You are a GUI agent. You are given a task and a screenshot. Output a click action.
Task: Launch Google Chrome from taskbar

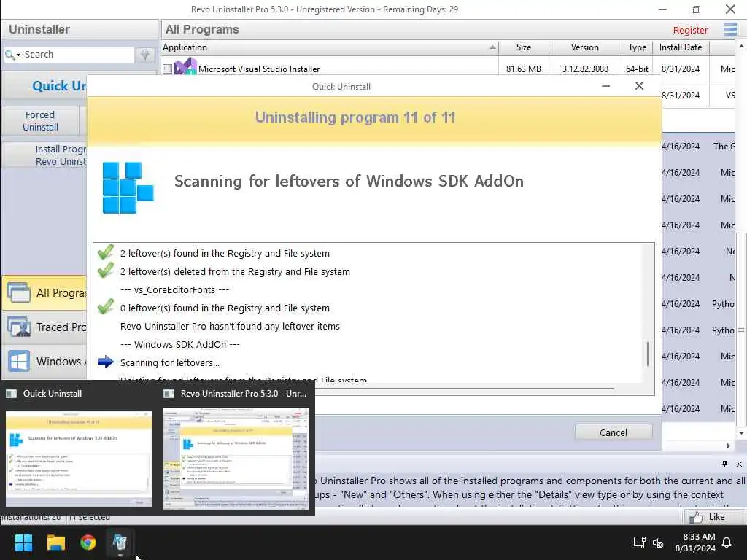(88, 542)
